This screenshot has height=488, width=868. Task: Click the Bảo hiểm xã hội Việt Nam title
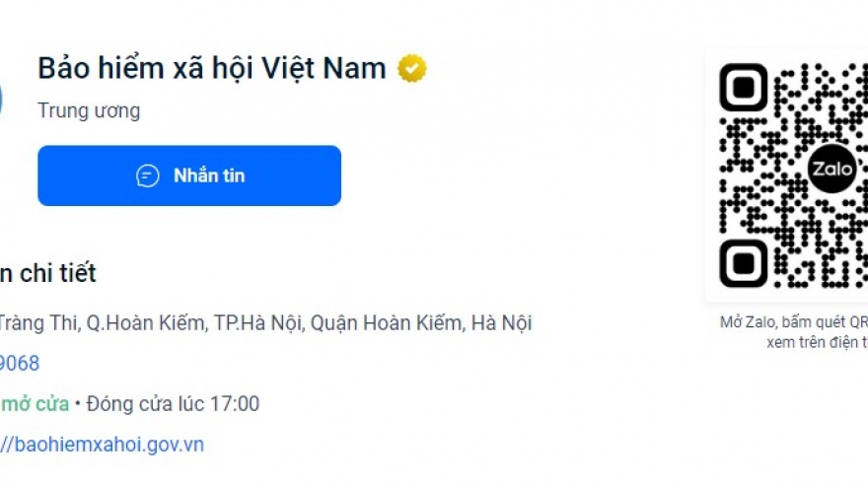[x=212, y=69]
